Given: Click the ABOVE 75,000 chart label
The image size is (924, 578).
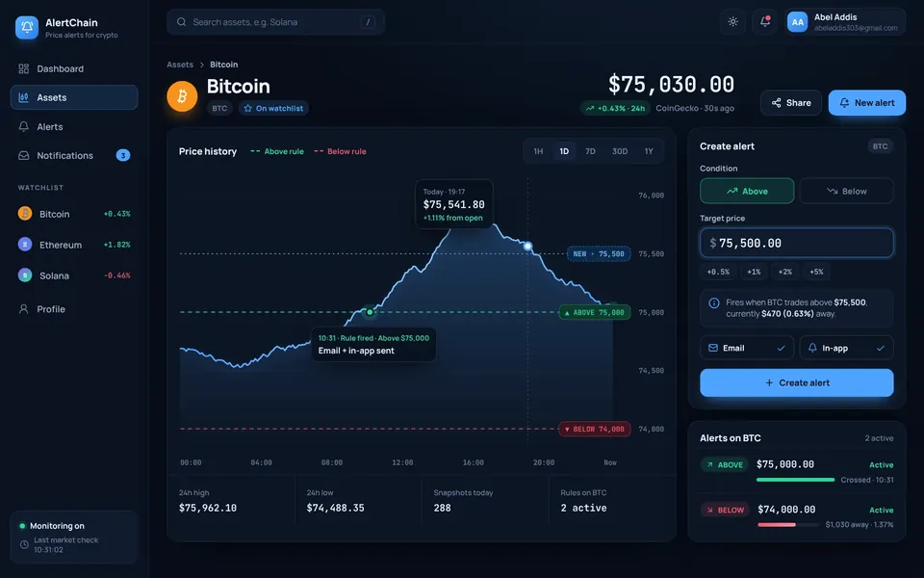Looking at the screenshot, I should click(595, 312).
